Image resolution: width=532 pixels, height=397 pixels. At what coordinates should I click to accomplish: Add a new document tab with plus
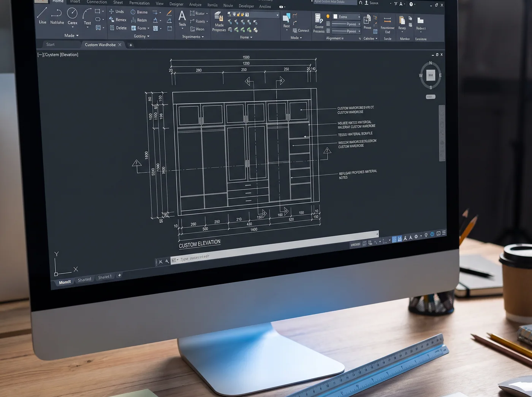click(131, 45)
